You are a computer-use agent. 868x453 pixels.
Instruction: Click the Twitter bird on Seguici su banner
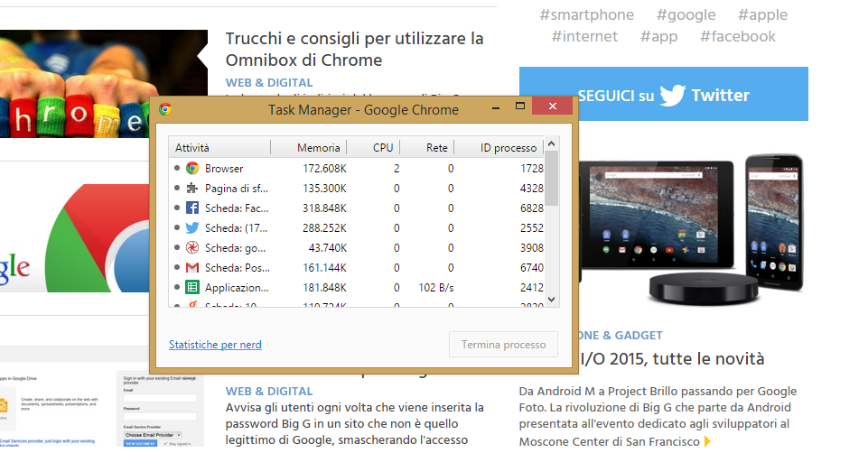point(673,95)
